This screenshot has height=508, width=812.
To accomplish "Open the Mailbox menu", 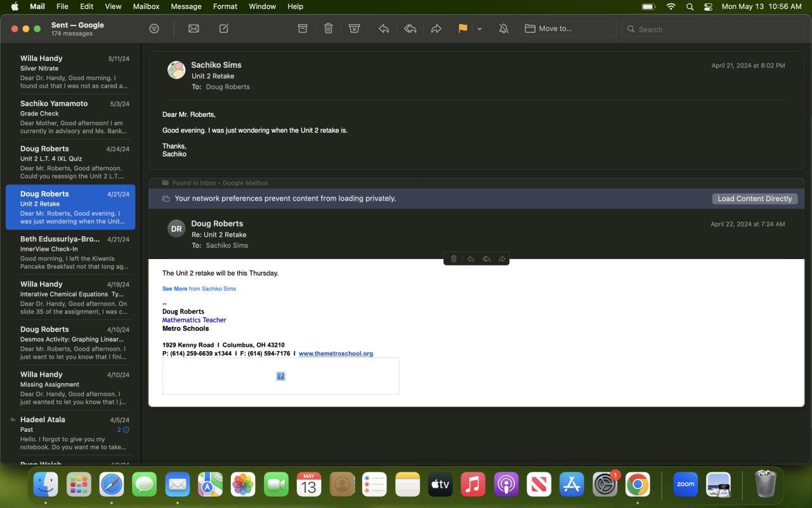I will point(146,6).
